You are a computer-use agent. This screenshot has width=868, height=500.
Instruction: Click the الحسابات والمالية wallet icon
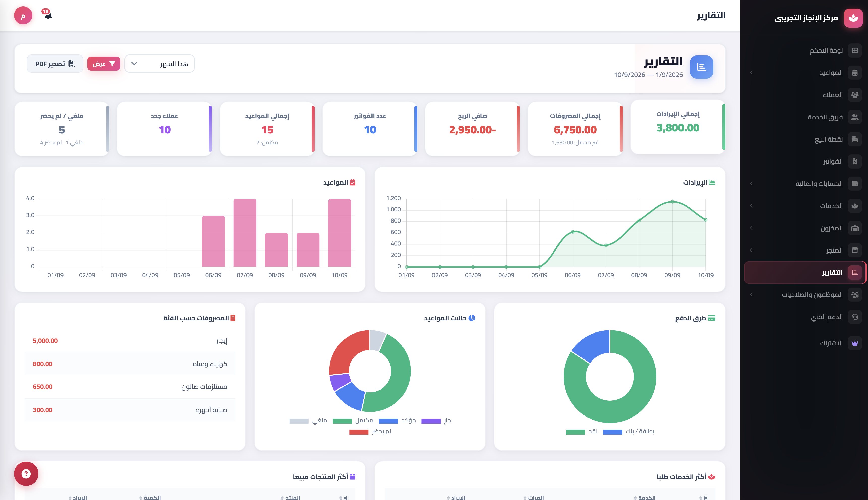pyautogui.click(x=855, y=183)
